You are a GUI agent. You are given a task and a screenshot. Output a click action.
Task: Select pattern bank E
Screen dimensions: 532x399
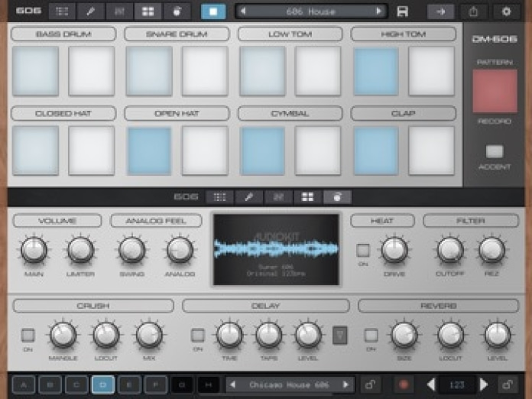(129, 384)
